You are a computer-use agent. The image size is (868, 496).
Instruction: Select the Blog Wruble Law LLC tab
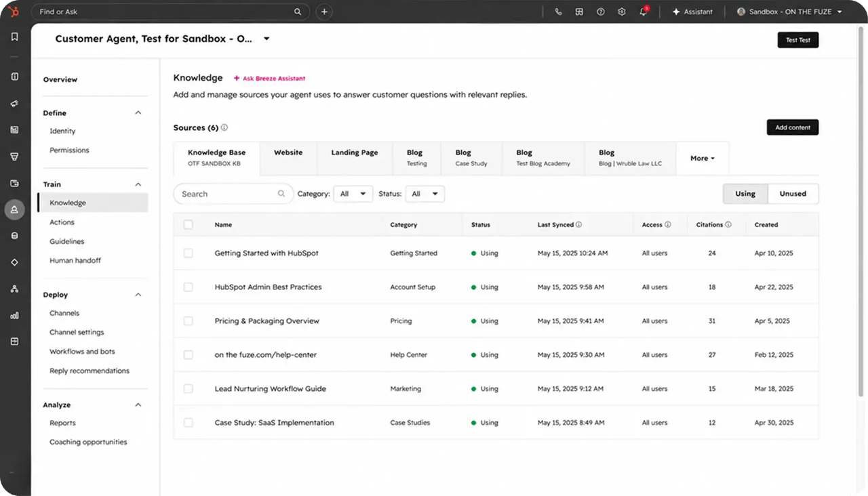click(630, 158)
